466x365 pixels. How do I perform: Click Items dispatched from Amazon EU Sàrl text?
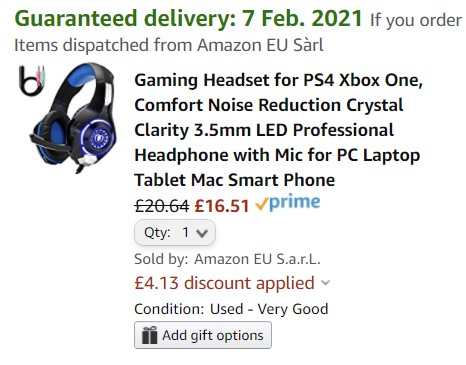point(169,45)
